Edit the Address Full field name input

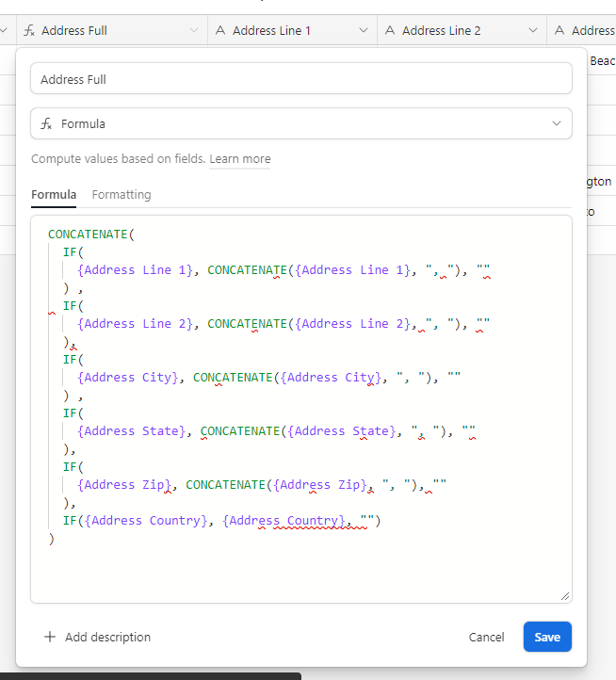pos(301,79)
